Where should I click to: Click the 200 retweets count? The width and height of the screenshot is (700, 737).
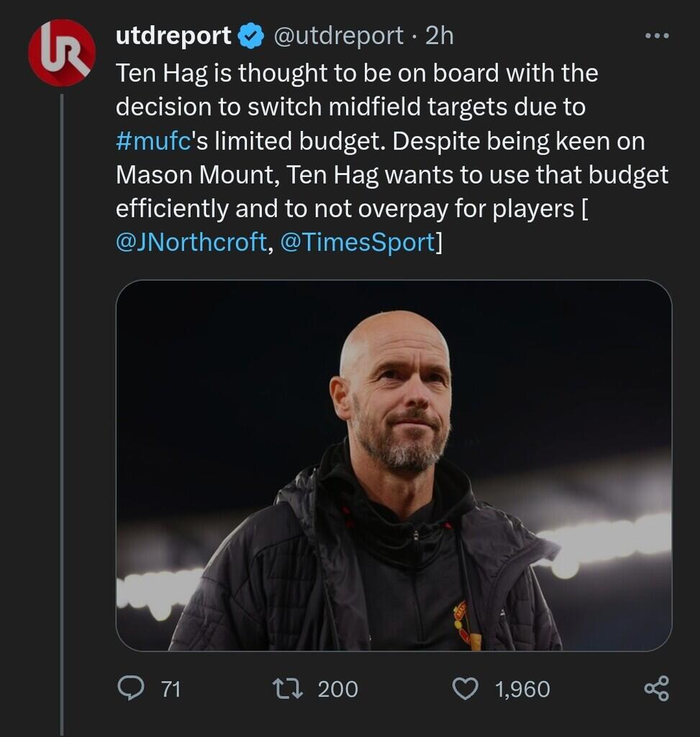click(x=337, y=689)
